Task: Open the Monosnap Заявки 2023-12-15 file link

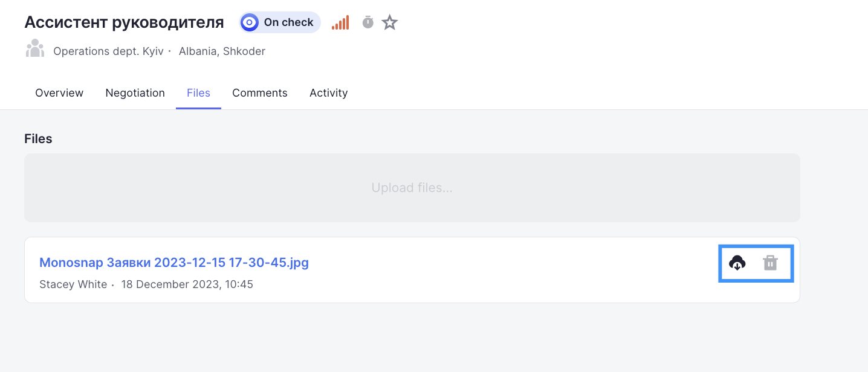Action: pyautogui.click(x=173, y=262)
